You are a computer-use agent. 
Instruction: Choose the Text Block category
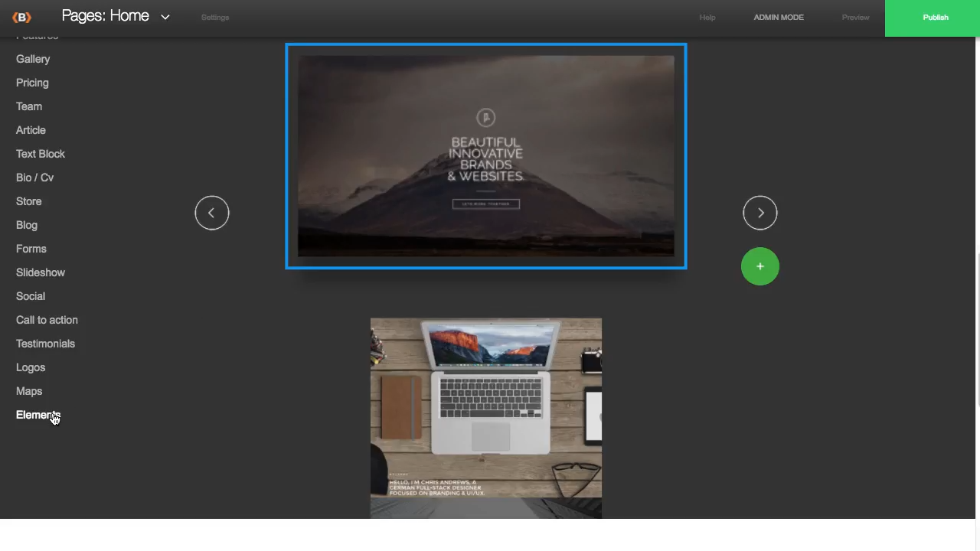click(x=41, y=154)
